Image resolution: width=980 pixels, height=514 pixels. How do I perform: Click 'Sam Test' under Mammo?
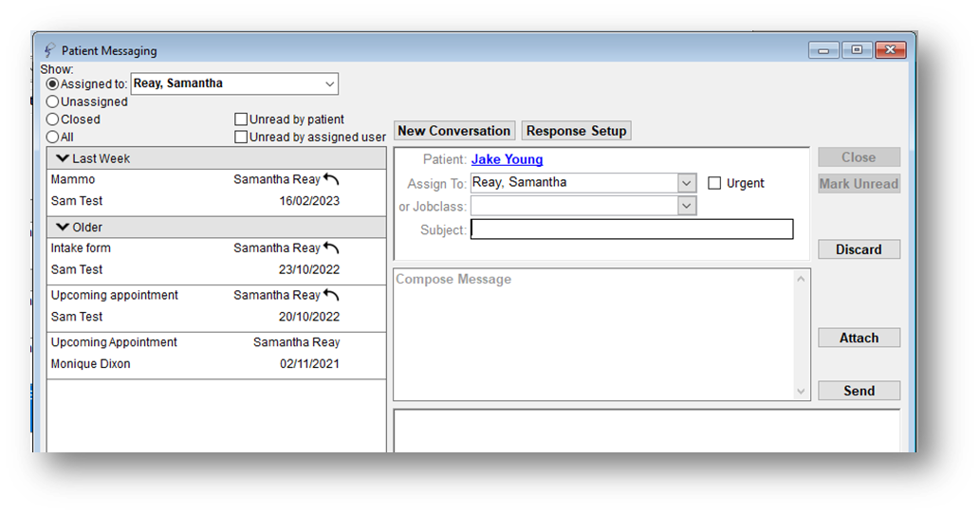(x=76, y=201)
